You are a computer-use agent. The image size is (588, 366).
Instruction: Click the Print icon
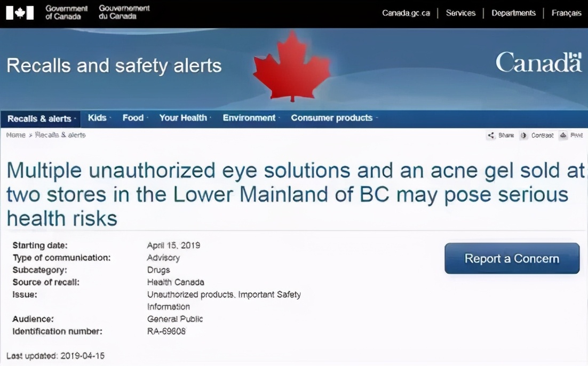(x=563, y=136)
